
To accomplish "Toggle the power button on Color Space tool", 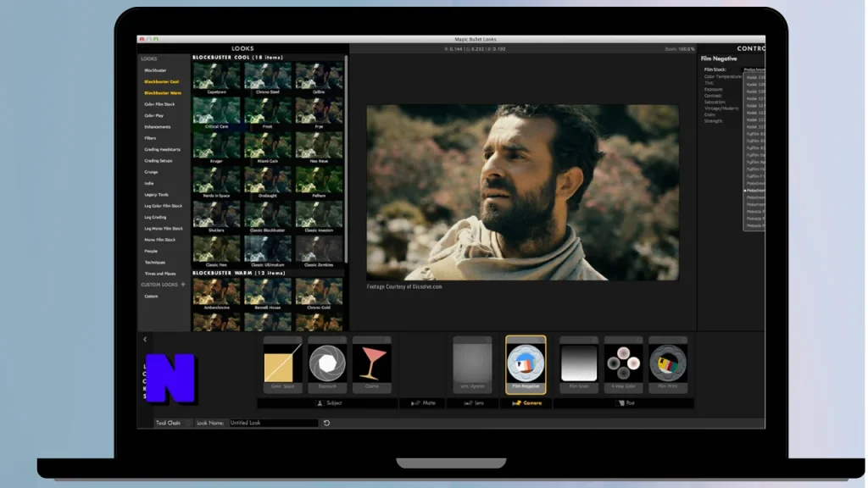I will point(298,340).
